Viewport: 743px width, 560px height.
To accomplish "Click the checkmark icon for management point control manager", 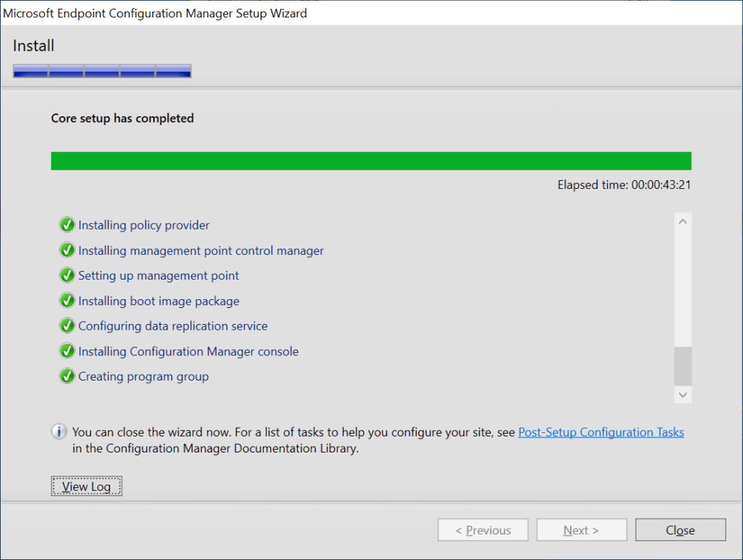I will click(x=67, y=251).
